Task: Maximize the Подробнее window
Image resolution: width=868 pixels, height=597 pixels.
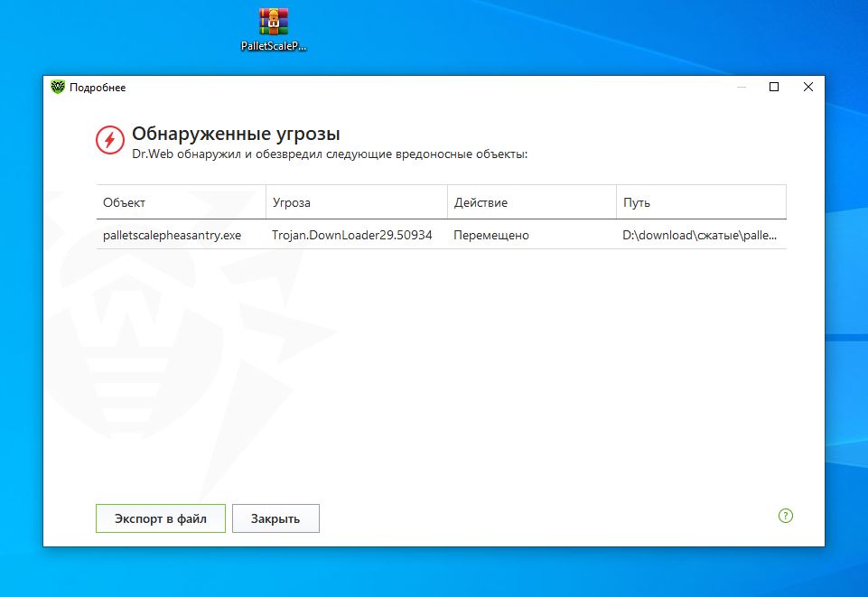Action: click(x=774, y=87)
